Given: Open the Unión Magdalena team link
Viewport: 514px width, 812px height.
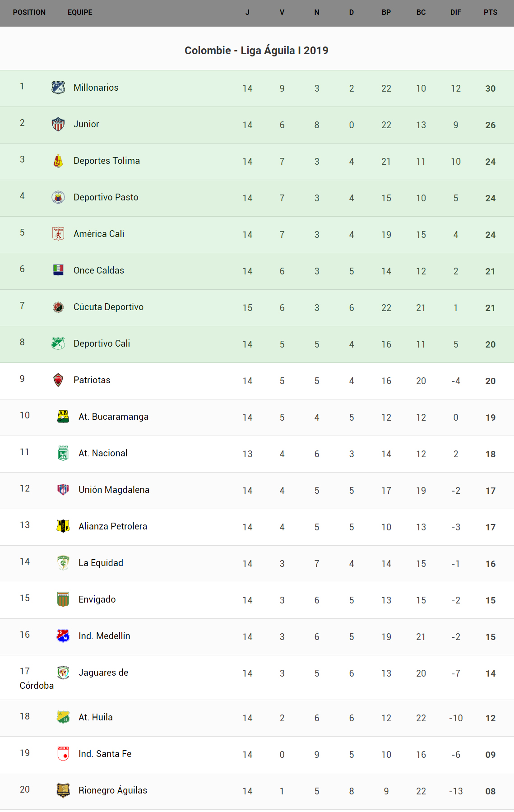Looking at the screenshot, I should tap(114, 490).
